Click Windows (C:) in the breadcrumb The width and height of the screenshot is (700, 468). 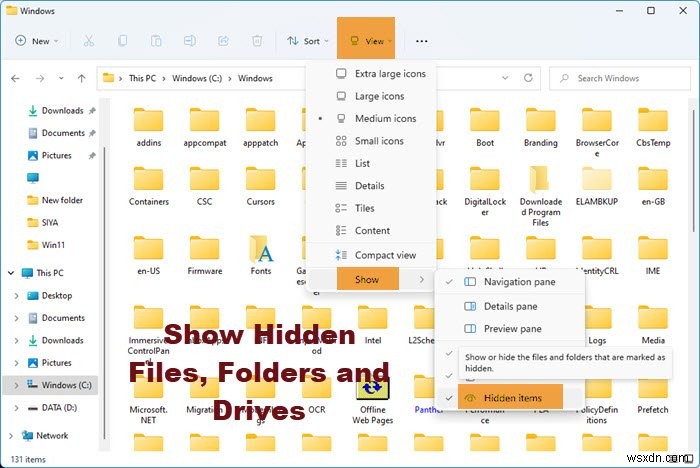[197, 78]
